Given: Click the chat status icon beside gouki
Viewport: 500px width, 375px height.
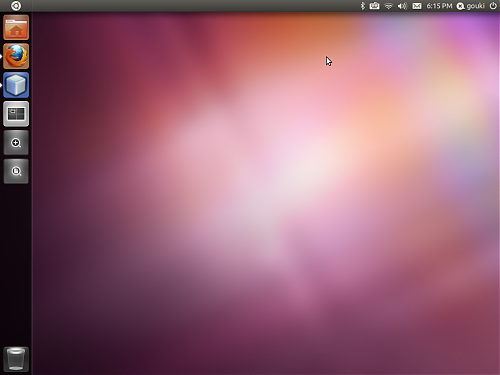Looking at the screenshot, I should pyautogui.click(x=460, y=6).
